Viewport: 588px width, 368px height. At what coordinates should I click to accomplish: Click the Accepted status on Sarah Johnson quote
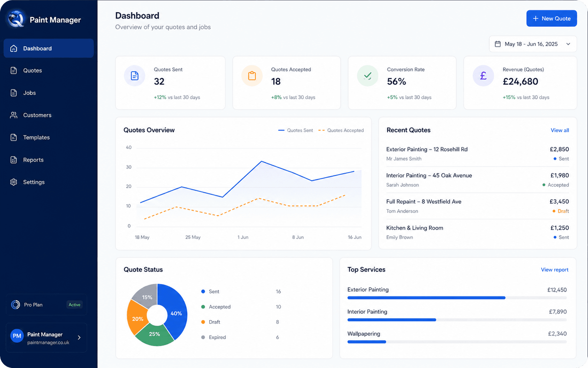click(x=555, y=185)
